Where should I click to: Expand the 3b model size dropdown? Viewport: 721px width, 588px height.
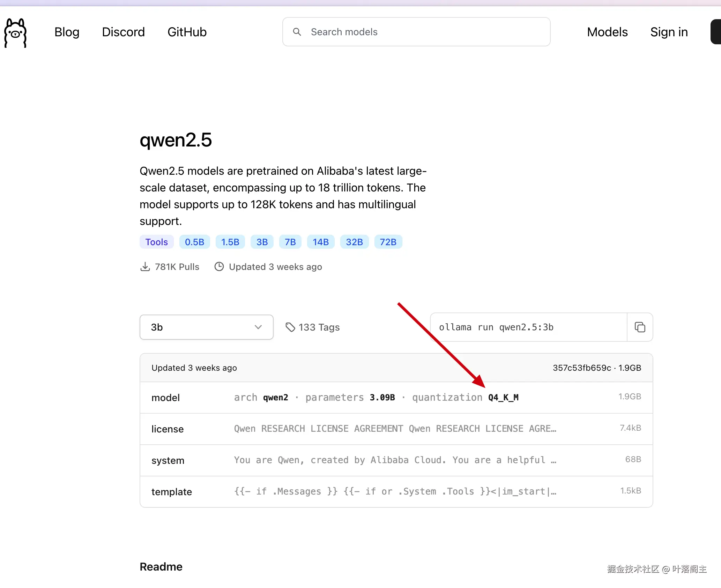point(206,327)
